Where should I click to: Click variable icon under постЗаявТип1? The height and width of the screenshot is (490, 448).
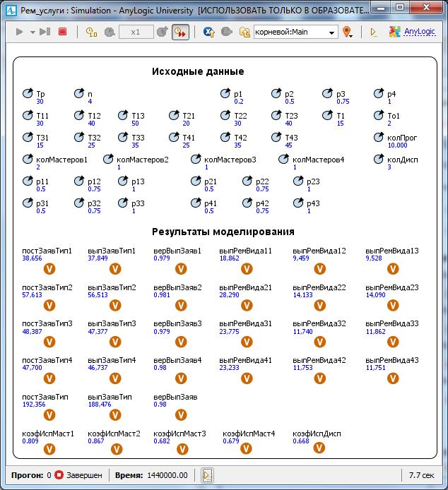[x=49, y=269]
